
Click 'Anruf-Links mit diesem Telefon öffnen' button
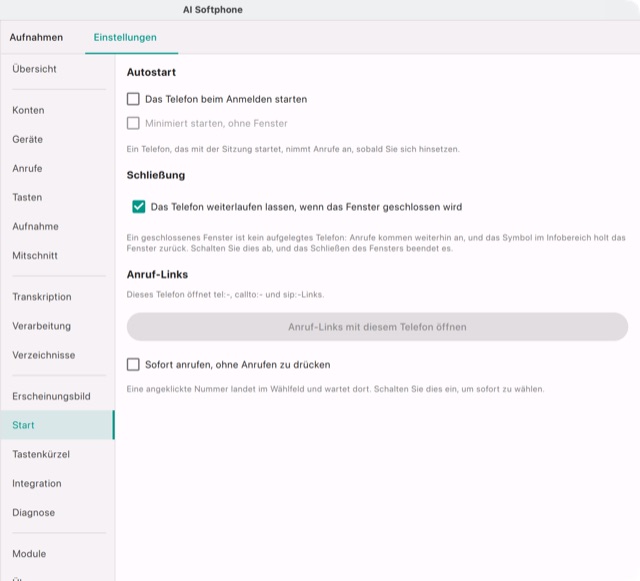pyautogui.click(x=377, y=327)
